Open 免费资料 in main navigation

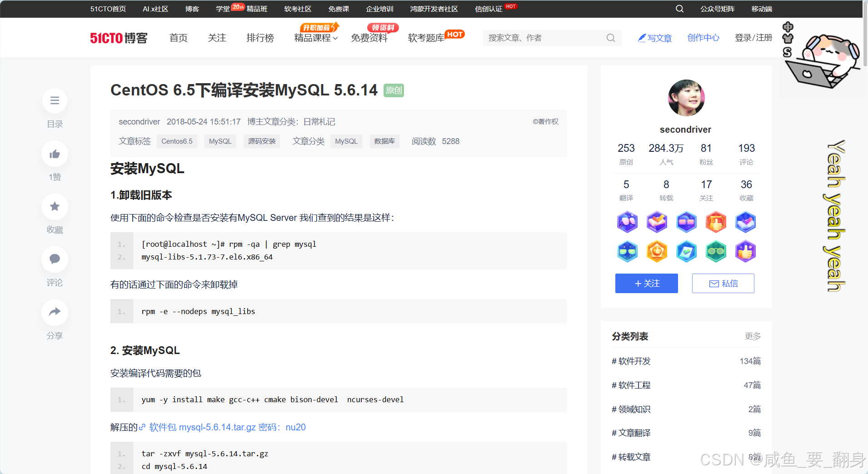pos(369,38)
